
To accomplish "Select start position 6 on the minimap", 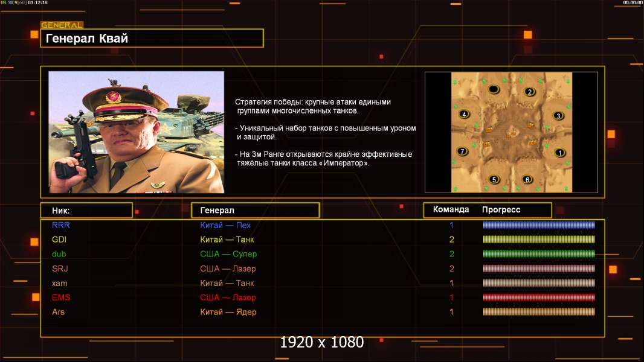I will (x=527, y=180).
